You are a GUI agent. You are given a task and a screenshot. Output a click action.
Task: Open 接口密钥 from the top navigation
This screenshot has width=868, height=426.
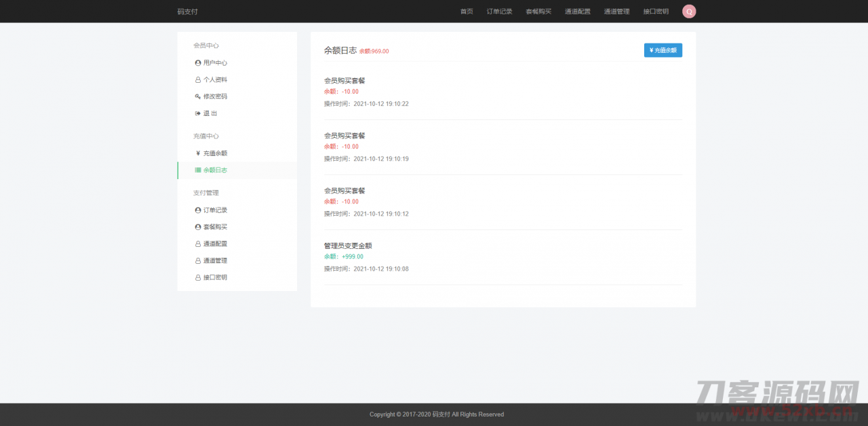[x=656, y=12]
